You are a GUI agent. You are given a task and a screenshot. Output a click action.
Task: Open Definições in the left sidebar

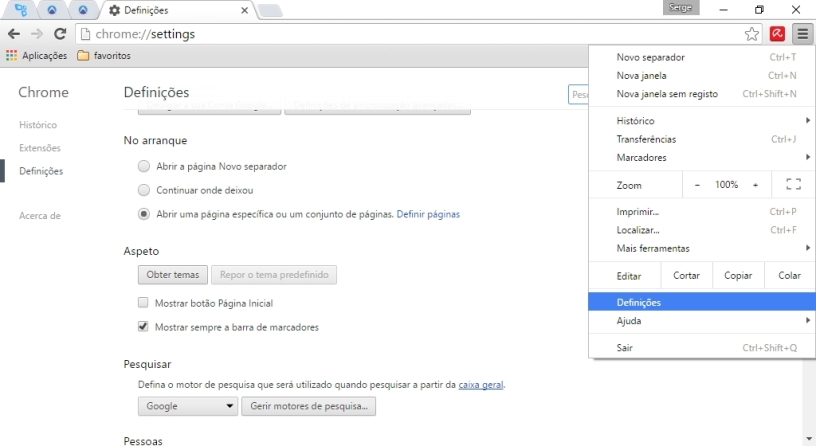coord(41,171)
